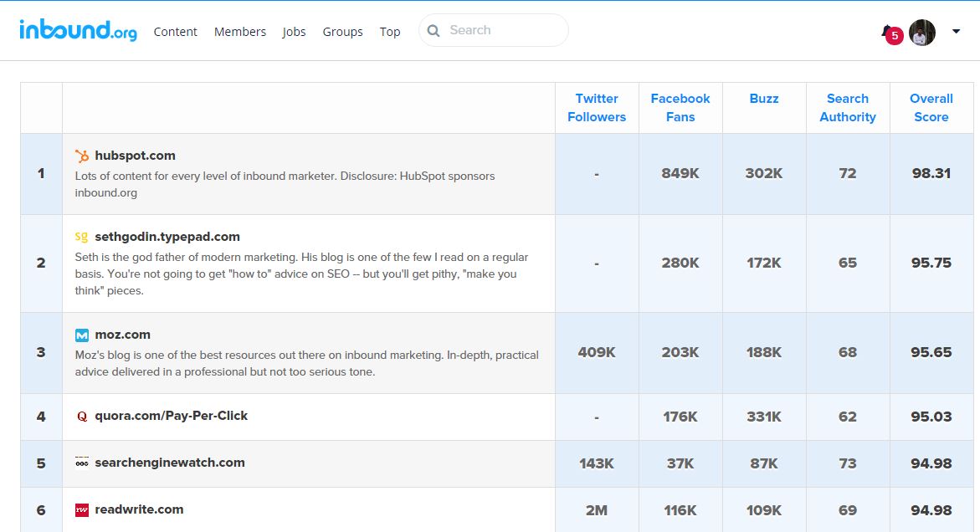
Task: Click searchenginewatch's 143K Twitter followers value
Action: click(597, 463)
